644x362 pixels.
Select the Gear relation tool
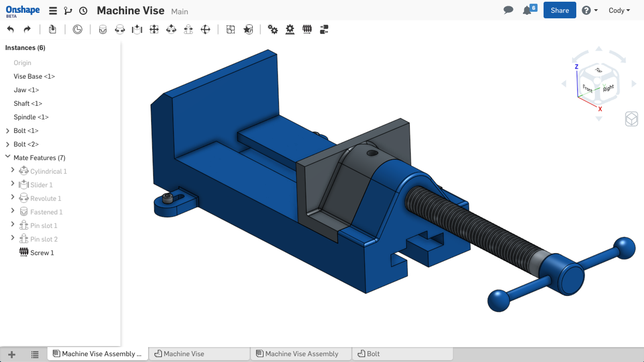(x=273, y=29)
